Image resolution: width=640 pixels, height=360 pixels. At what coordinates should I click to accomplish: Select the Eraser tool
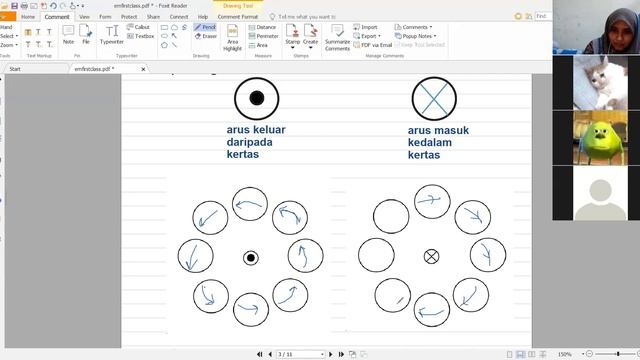(206, 36)
